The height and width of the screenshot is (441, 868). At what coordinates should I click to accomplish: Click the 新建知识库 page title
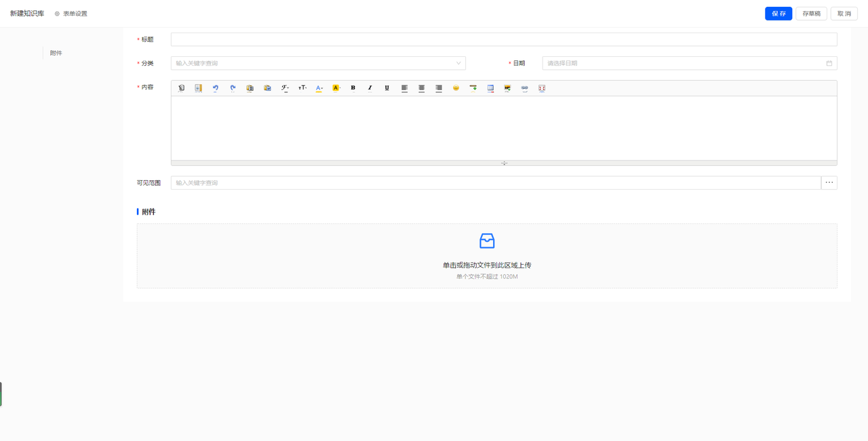tap(27, 14)
